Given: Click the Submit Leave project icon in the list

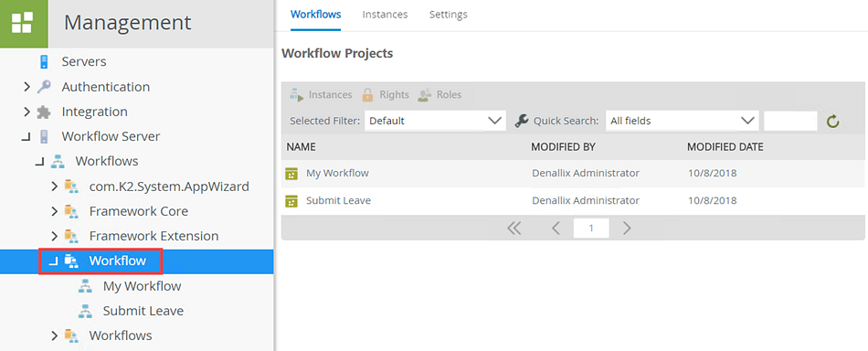Looking at the screenshot, I should point(291,201).
